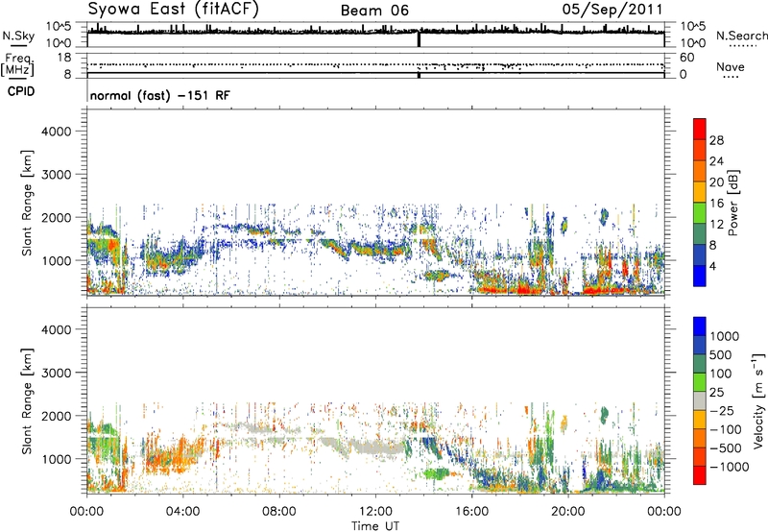Pick the bright blue top segment of Velocity colorbar

(x=700, y=326)
